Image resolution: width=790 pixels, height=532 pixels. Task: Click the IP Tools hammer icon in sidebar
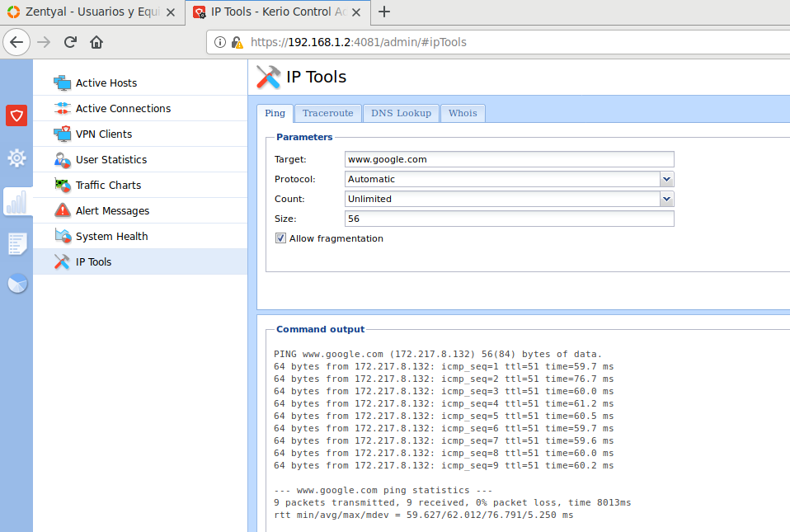[63, 262]
